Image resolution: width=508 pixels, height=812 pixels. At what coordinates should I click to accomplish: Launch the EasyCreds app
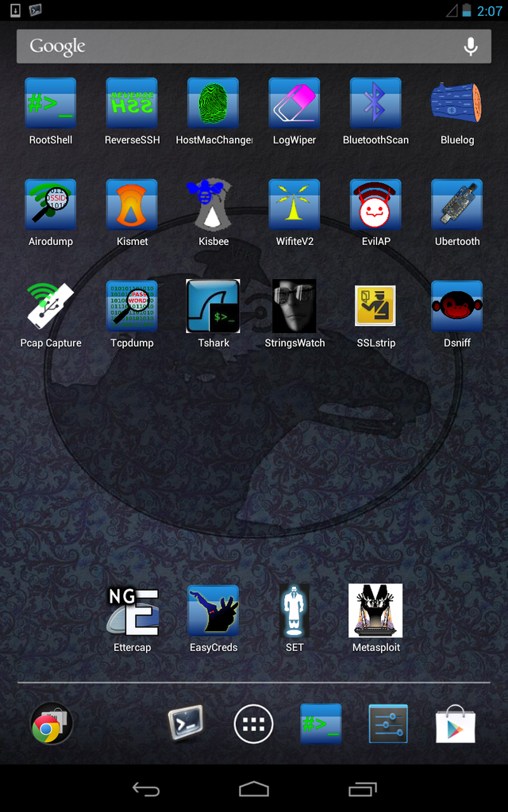(x=213, y=611)
